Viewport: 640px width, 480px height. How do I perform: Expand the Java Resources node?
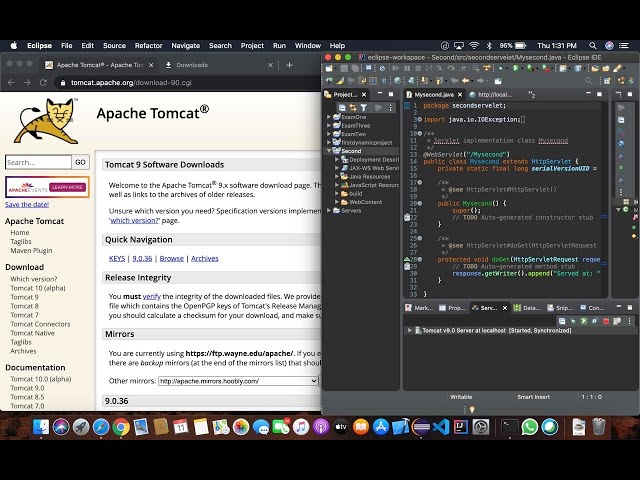(337, 176)
